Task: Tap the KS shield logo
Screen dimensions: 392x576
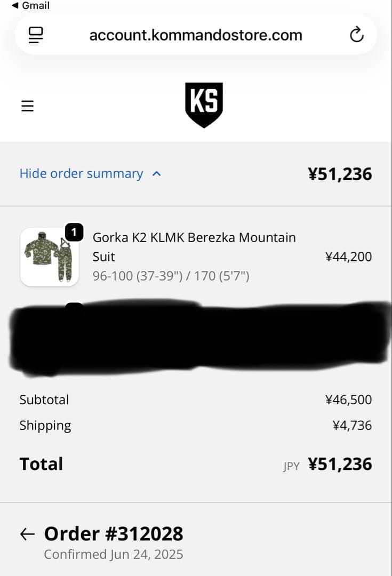Action: pyautogui.click(x=204, y=105)
